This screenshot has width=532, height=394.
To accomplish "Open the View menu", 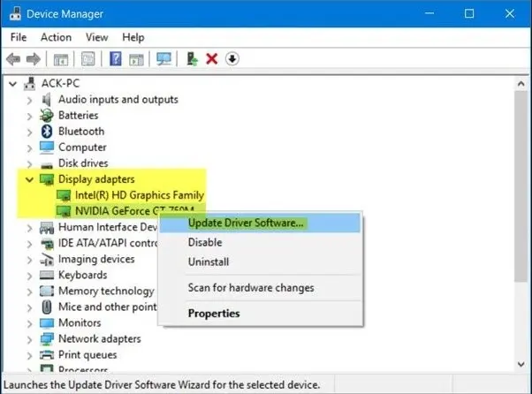I will point(96,37).
